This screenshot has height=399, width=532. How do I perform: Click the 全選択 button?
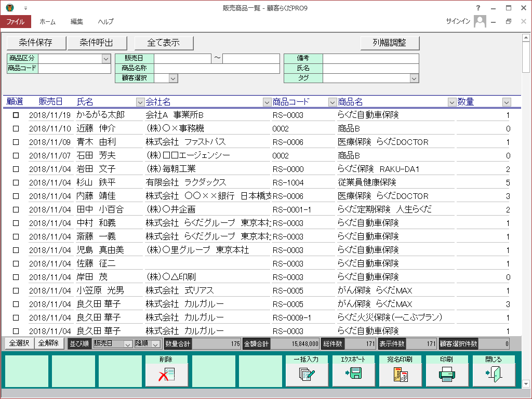tap(19, 343)
